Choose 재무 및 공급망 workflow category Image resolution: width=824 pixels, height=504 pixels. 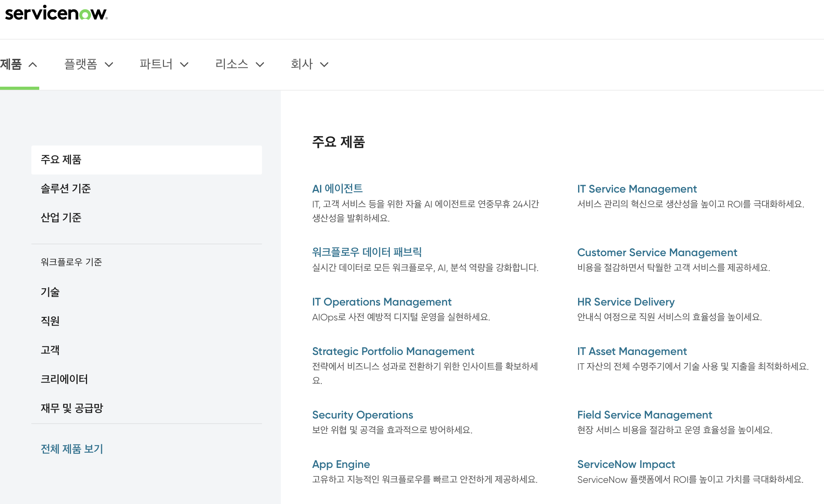(x=72, y=408)
